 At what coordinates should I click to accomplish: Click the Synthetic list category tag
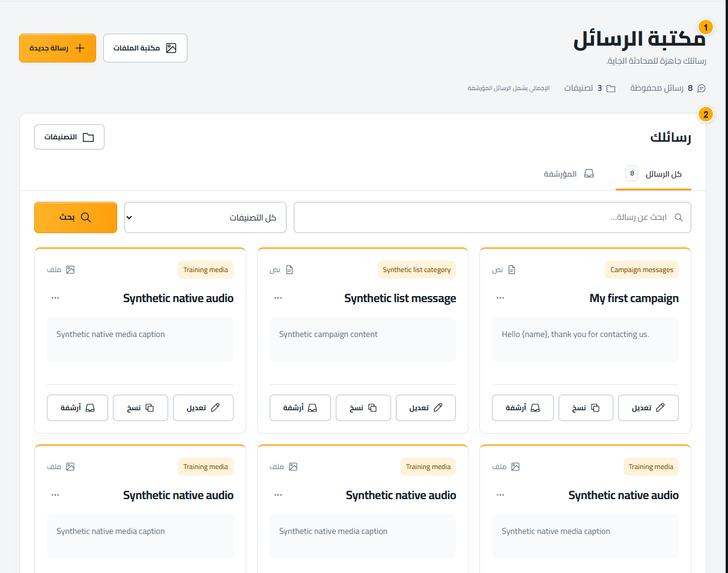coord(417,270)
